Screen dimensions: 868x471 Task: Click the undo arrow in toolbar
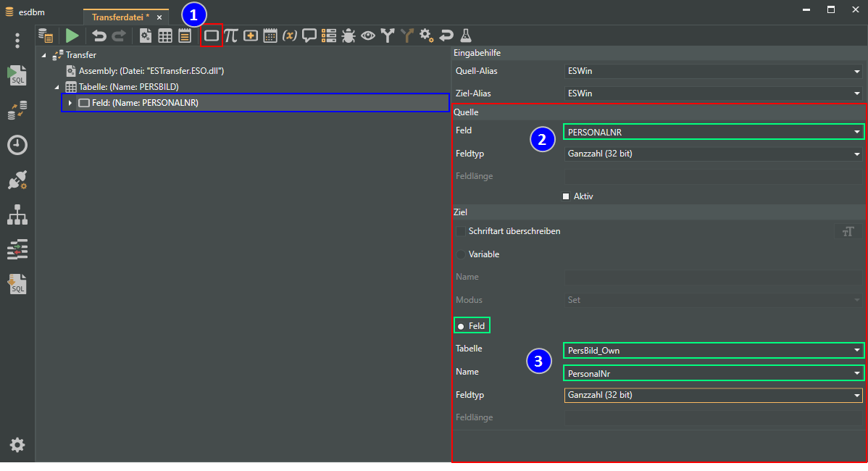pyautogui.click(x=99, y=36)
